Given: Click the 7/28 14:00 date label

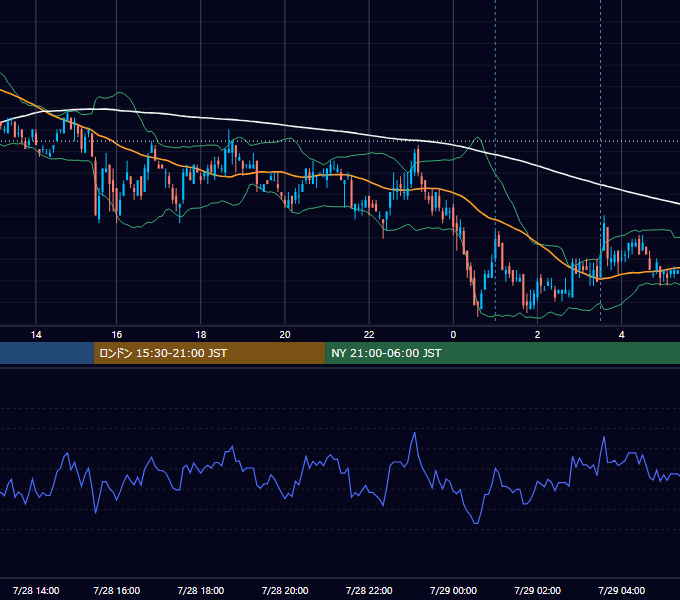Looking at the screenshot, I should click(x=36, y=590).
